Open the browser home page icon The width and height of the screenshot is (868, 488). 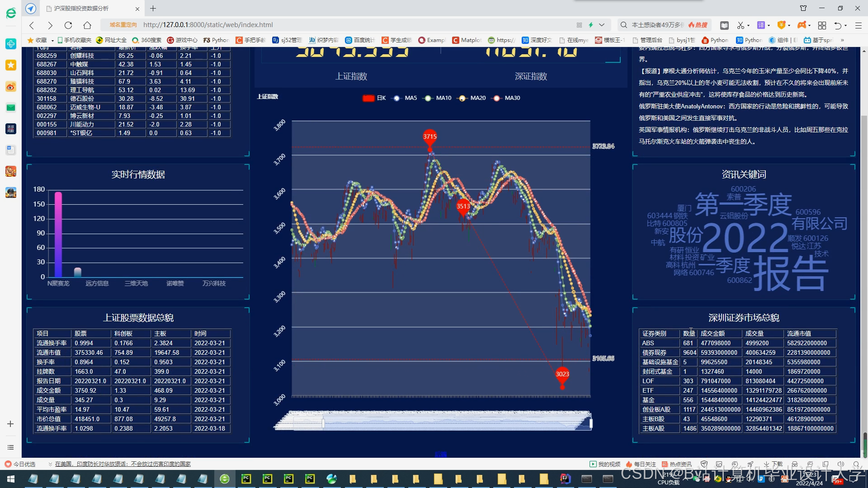click(x=87, y=25)
